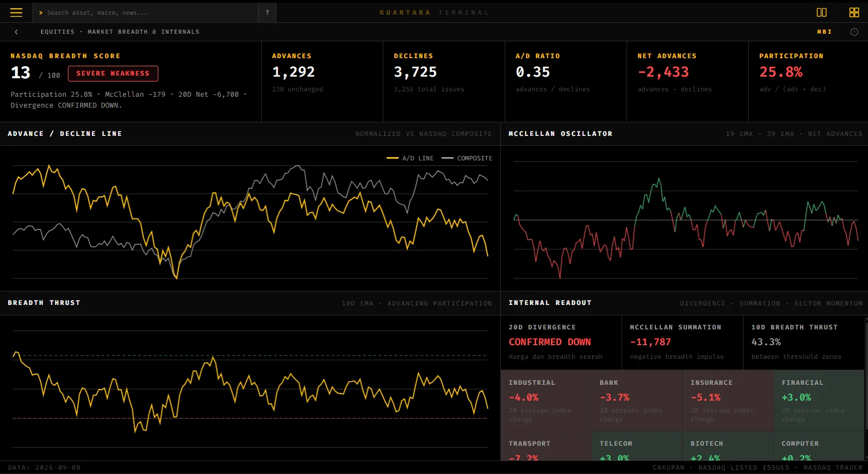Screen dimensions: 868x474
Task: Click the 5,255 total issues subtext
Action: point(429,89)
